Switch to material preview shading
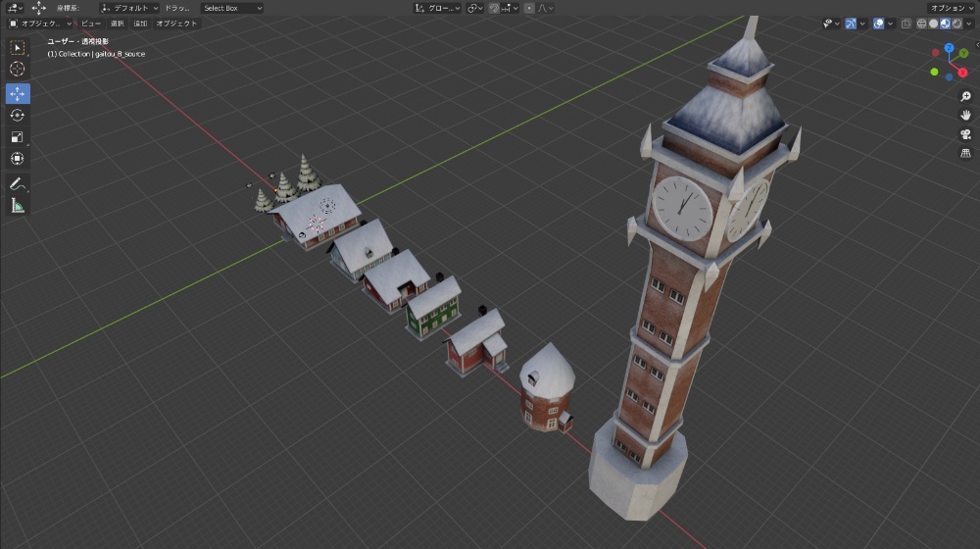The height and width of the screenshot is (549, 980). click(x=945, y=24)
